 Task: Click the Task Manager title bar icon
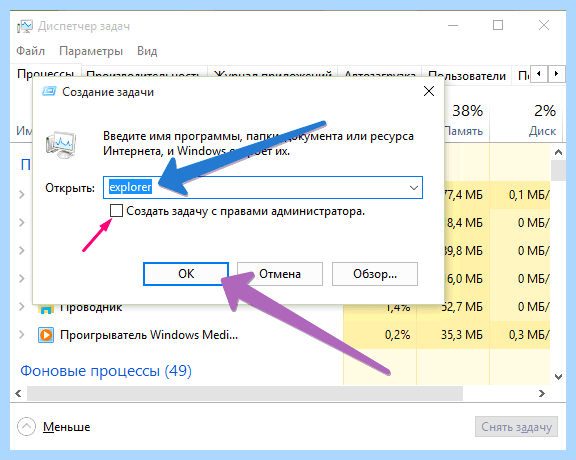pos(25,26)
